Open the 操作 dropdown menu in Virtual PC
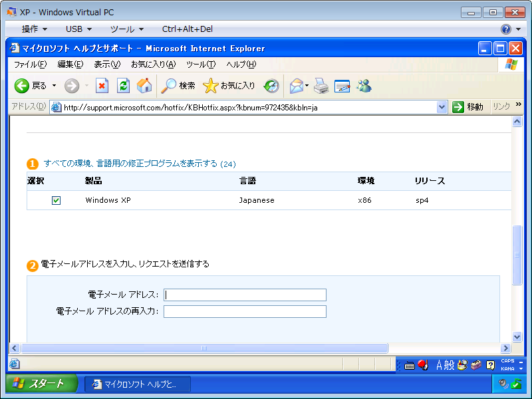532x399 pixels. click(35, 29)
